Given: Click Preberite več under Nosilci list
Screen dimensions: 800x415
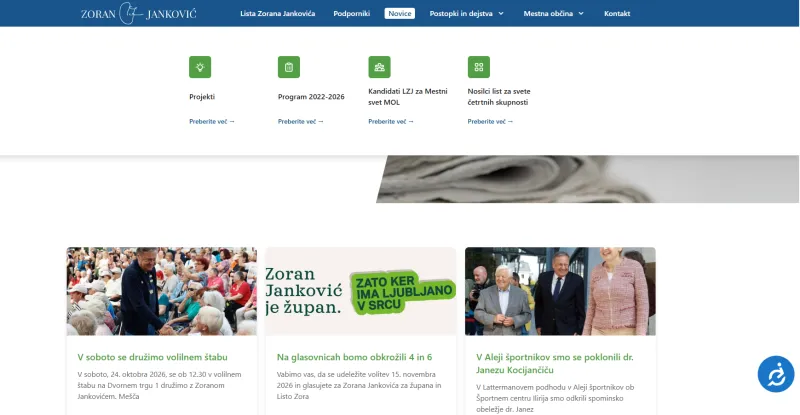Looking at the screenshot, I should click(x=490, y=121).
